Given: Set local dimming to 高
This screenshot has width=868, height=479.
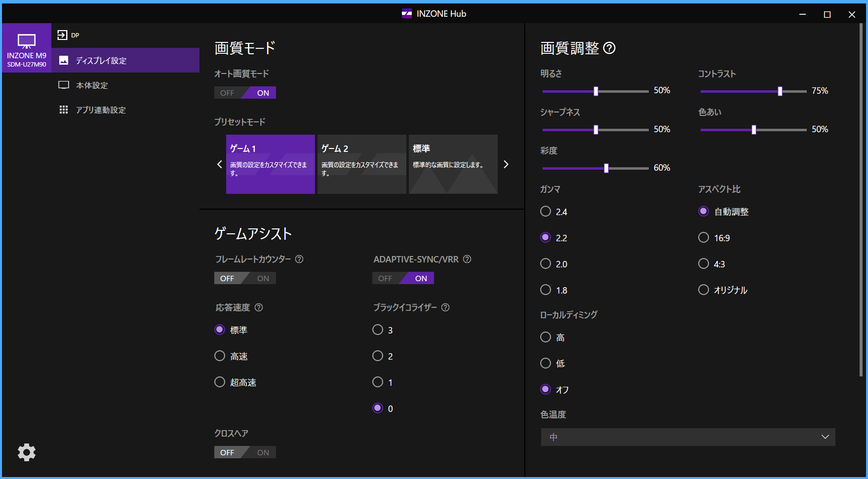Looking at the screenshot, I should (x=546, y=337).
